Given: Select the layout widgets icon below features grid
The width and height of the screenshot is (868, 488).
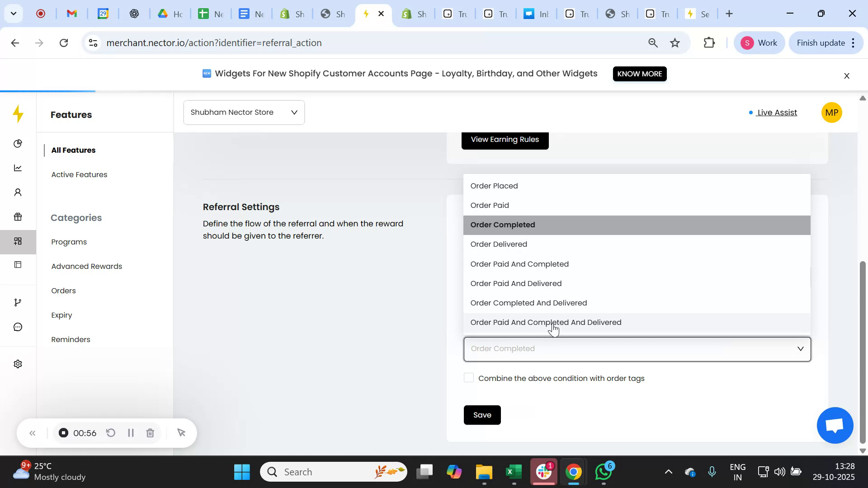Looking at the screenshot, I should (18, 264).
